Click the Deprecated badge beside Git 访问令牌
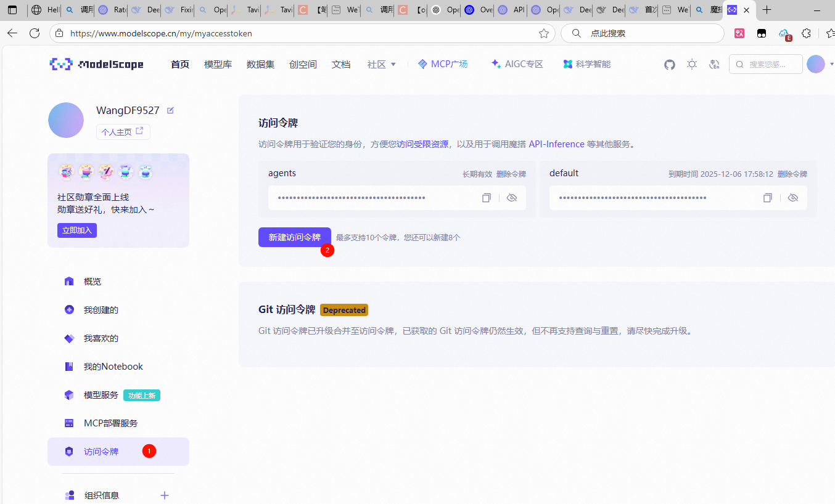The image size is (835, 504). [344, 310]
